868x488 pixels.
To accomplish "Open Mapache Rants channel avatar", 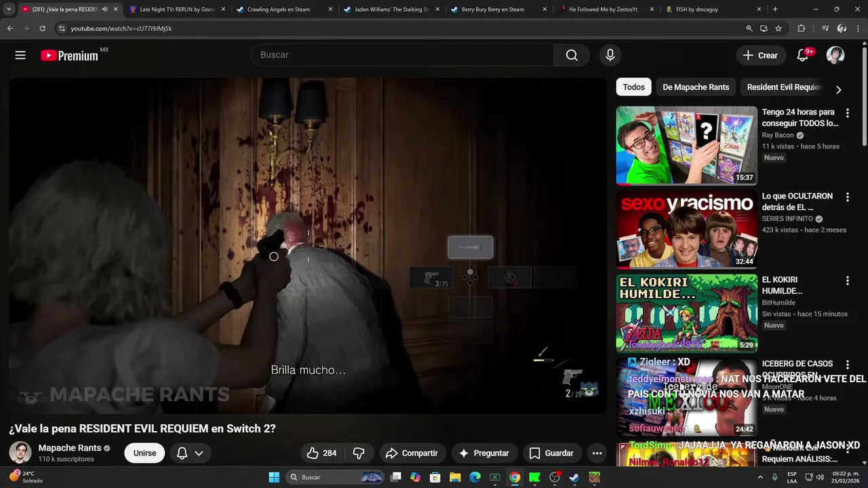I will 20,453.
